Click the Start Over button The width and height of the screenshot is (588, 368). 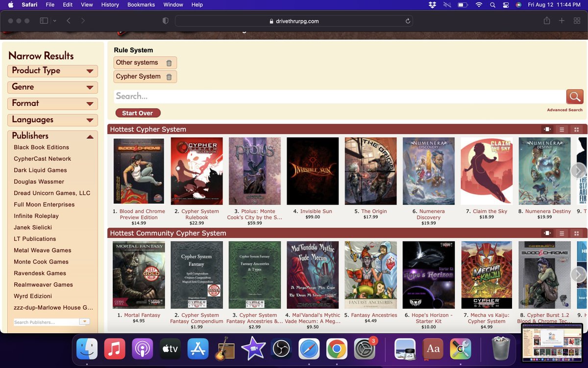pyautogui.click(x=138, y=113)
